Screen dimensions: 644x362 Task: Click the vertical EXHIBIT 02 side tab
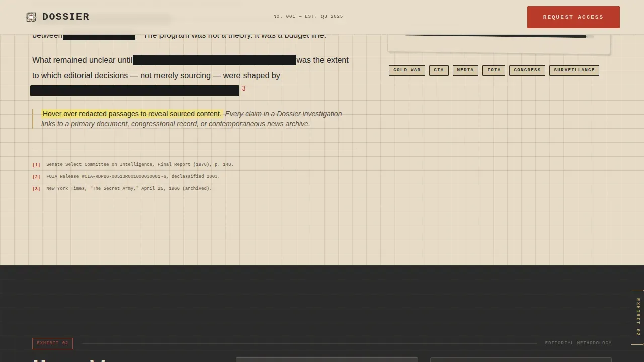coord(638,317)
